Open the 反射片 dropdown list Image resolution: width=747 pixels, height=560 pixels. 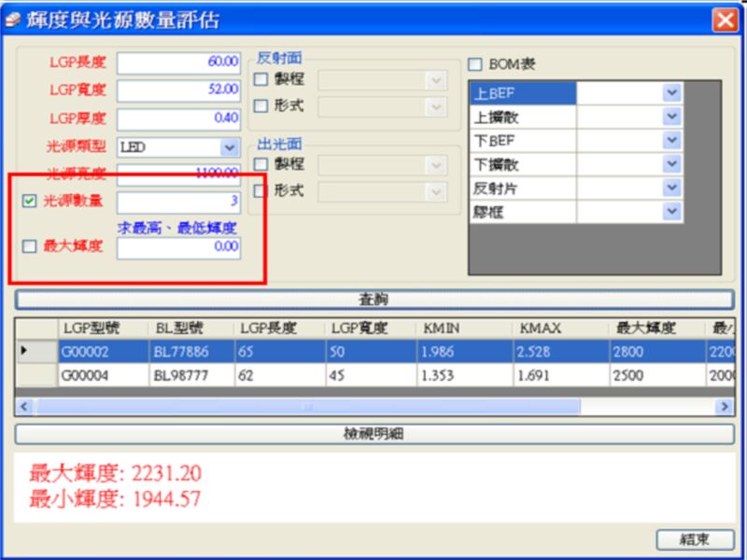[x=671, y=189]
